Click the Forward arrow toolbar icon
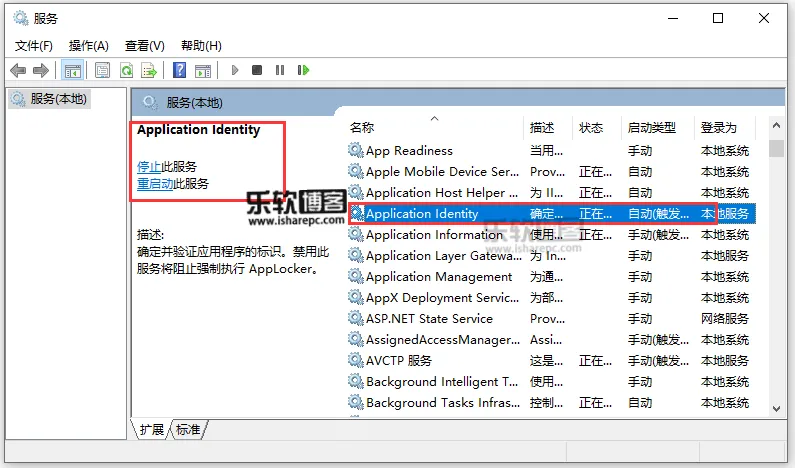The width and height of the screenshot is (795, 468). coord(41,70)
